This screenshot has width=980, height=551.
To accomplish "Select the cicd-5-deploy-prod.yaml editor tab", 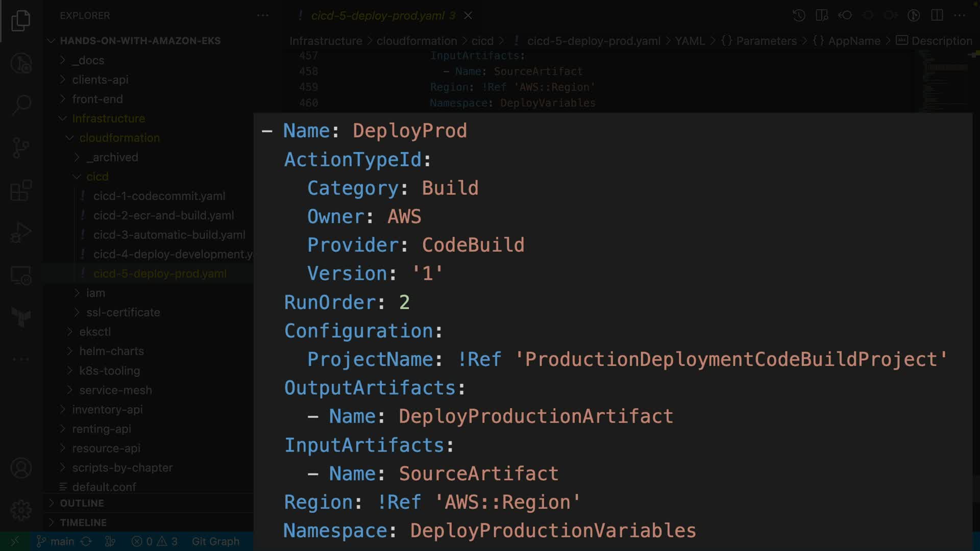I will pos(378,16).
